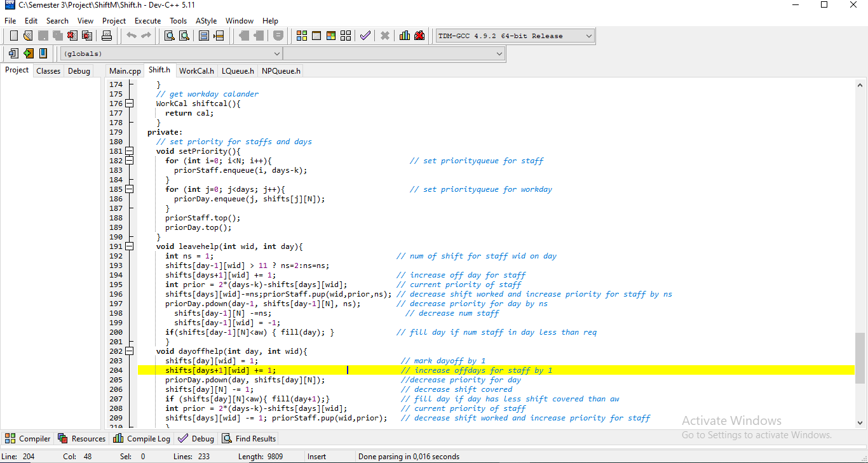
Task: Click code line 'int ns = 1;'
Action: coord(189,256)
